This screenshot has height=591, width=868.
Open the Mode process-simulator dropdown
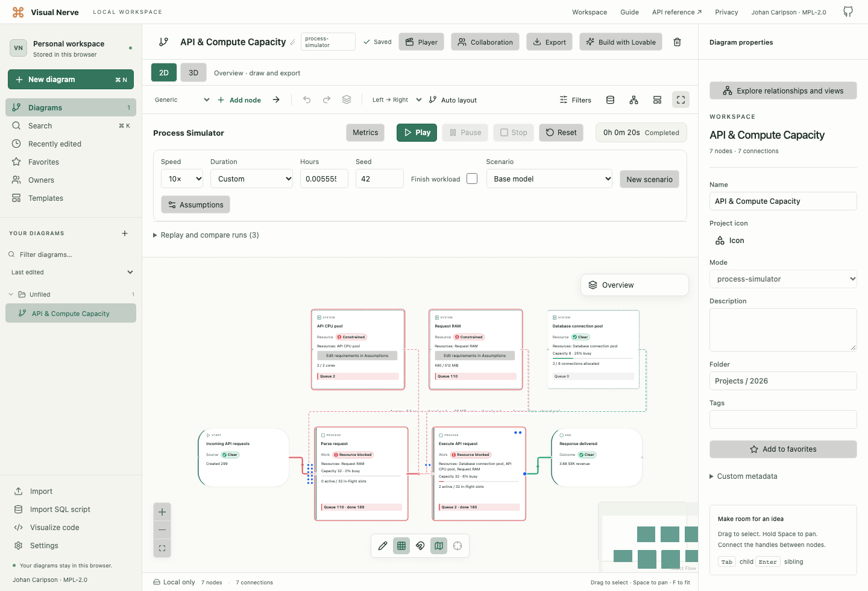(783, 279)
